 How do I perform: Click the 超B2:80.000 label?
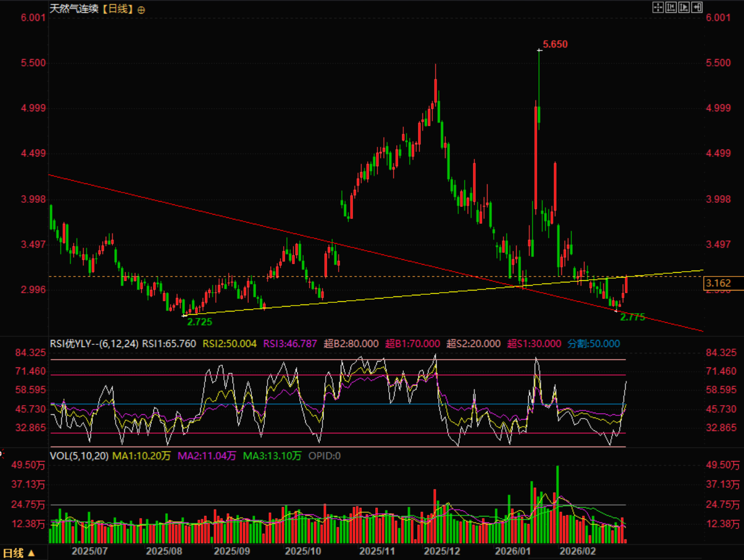point(351,344)
